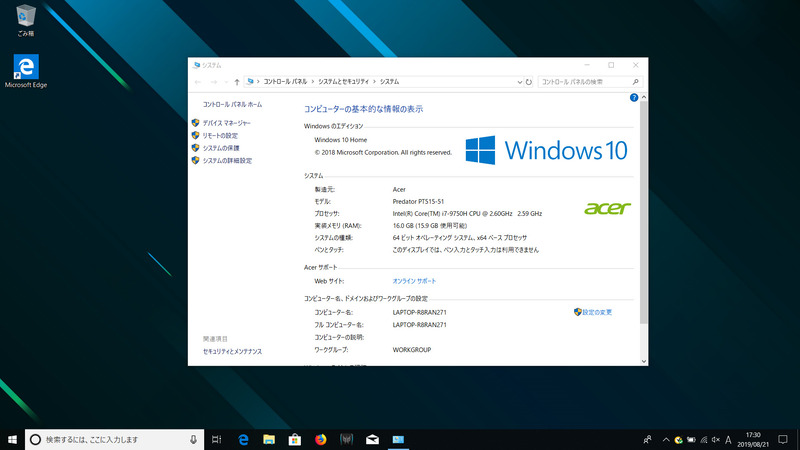Open コントロール パネル ホーム link
This screenshot has width=800, height=450.
[x=232, y=105]
